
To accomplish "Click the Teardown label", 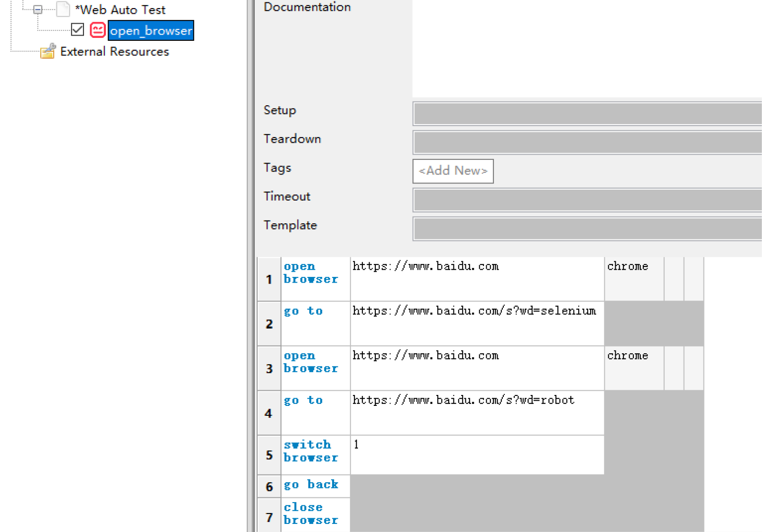I will click(292, 139).
